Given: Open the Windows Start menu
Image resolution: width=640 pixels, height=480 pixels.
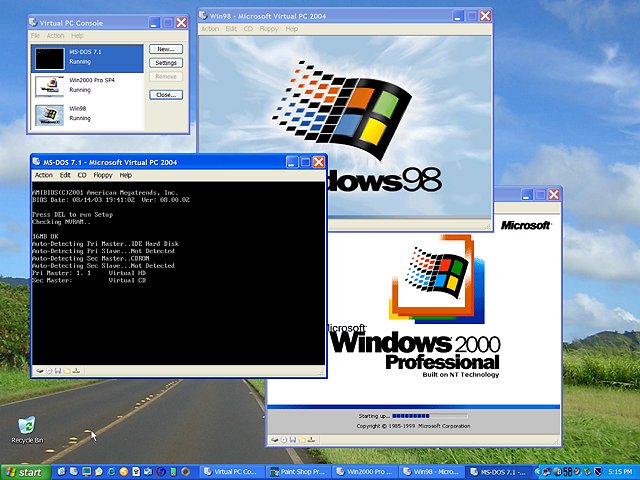Looking at the screenshot, I should point(24,471).
